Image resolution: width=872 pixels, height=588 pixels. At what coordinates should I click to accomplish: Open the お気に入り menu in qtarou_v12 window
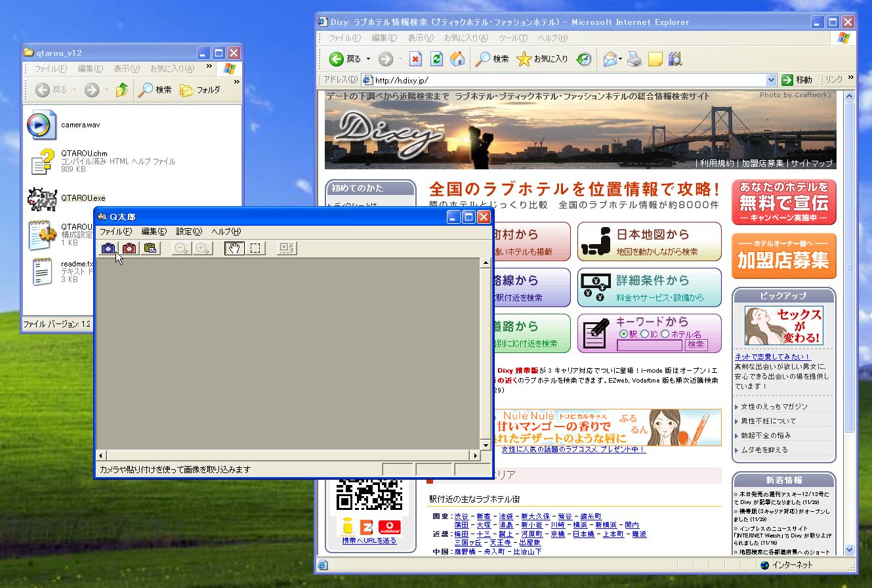(x=172, y=68)
